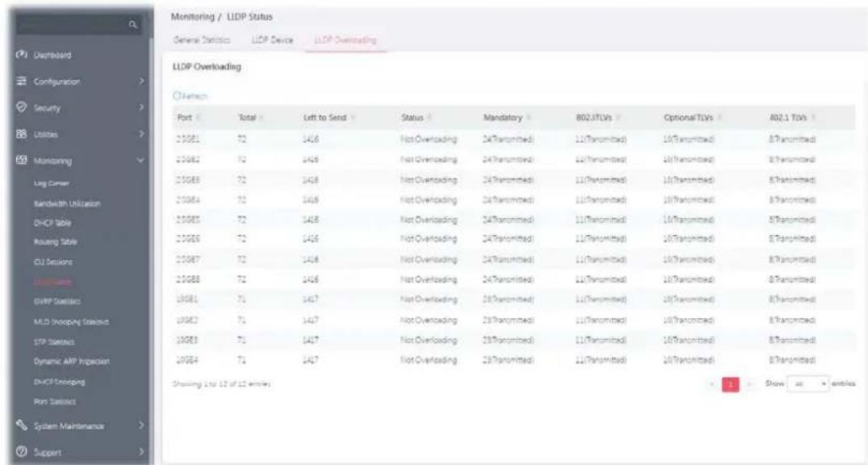Click the Security shield icon

click(x=21, y=107)
